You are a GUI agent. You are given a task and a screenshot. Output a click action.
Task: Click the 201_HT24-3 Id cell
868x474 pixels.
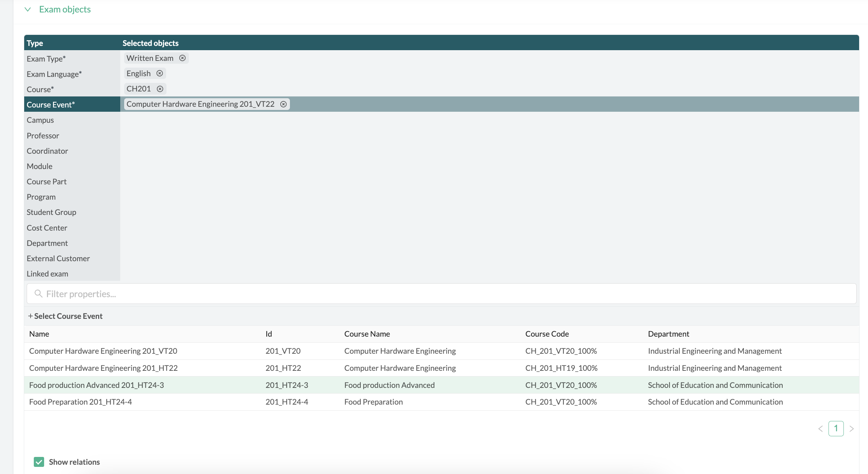coord(287,385)
